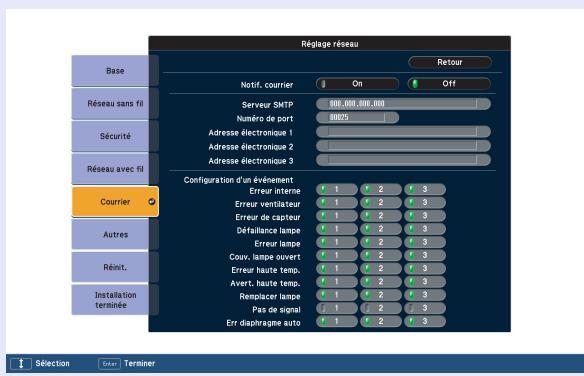Open the Autres tab
This screenshot has height=376, width=584.
[x=115, y=235]
